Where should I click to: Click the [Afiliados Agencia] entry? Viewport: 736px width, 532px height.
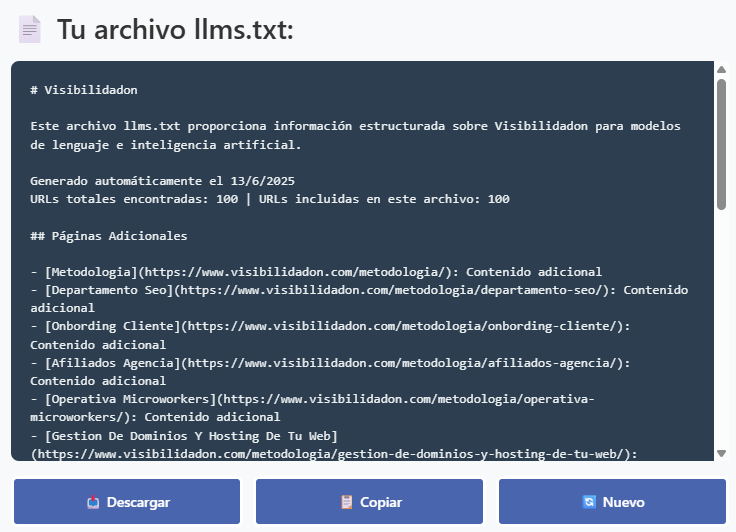coord(330,371)
